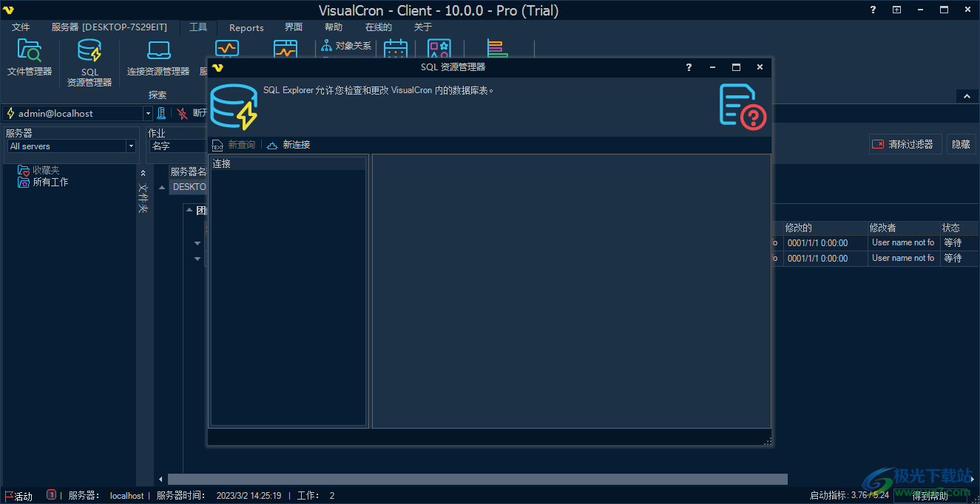Open the 界面 menu tab

294,27
